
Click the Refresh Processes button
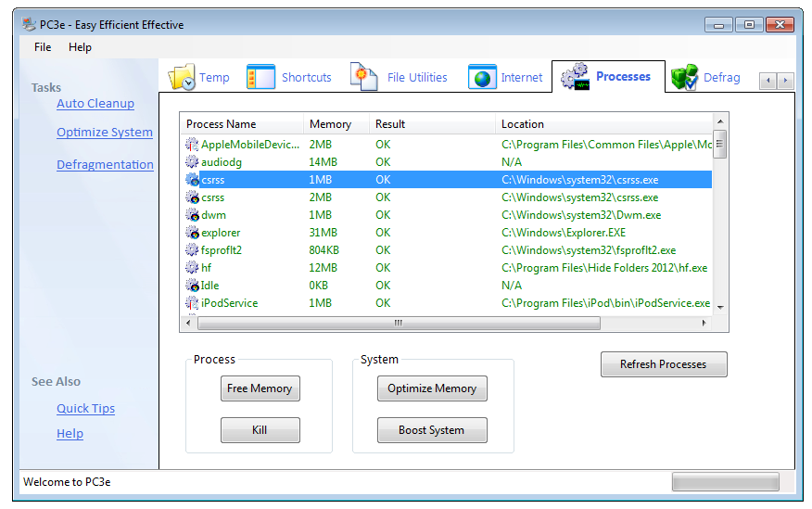[664, 364]
